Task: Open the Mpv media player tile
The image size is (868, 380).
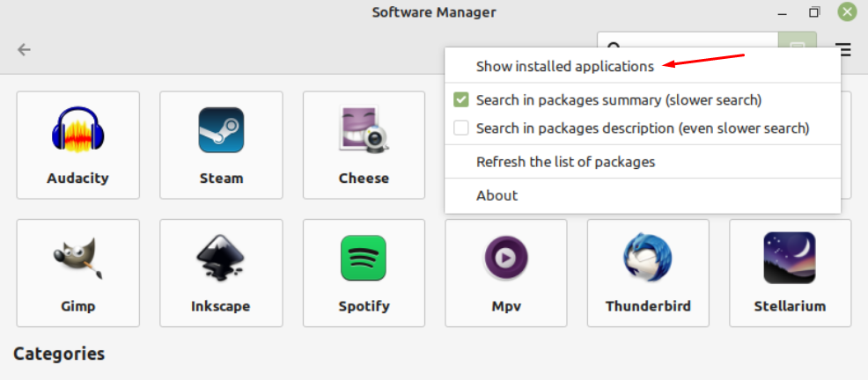Action: [x=506, y=273]
